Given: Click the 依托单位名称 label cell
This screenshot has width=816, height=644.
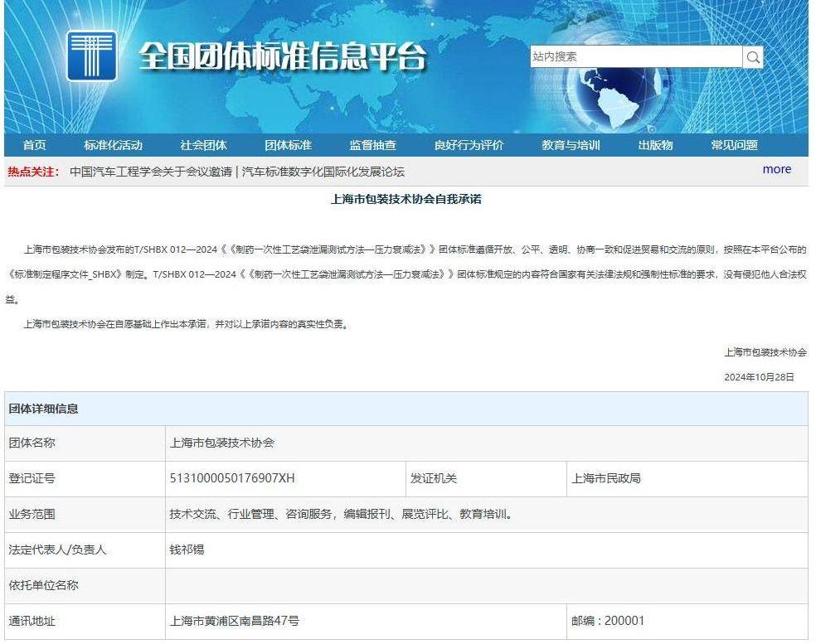Looking at the screenshot, I should pyautogui.click(x=85, y=585).
